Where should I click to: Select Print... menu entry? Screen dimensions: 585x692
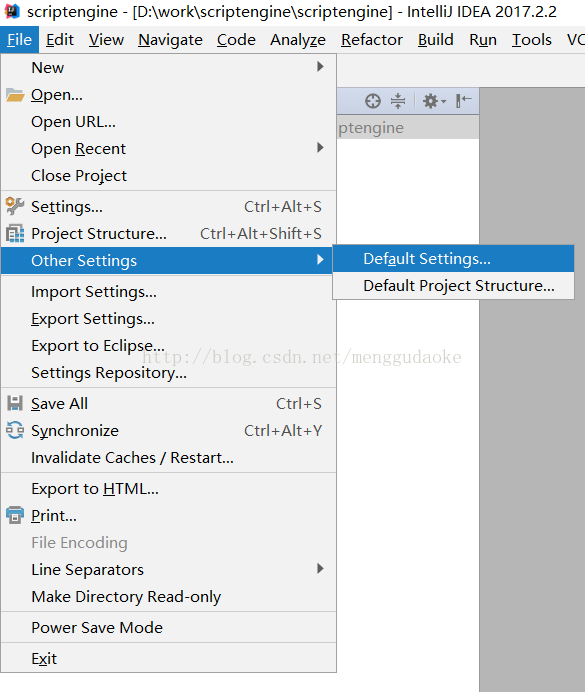pyautogui.click(x=169, y=515)
